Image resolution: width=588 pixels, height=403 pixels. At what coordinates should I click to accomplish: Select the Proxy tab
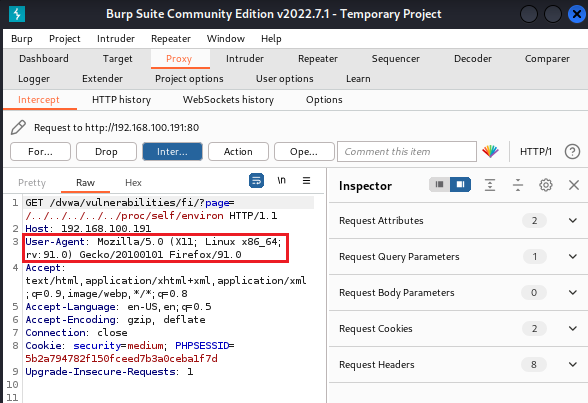[179, 58]
